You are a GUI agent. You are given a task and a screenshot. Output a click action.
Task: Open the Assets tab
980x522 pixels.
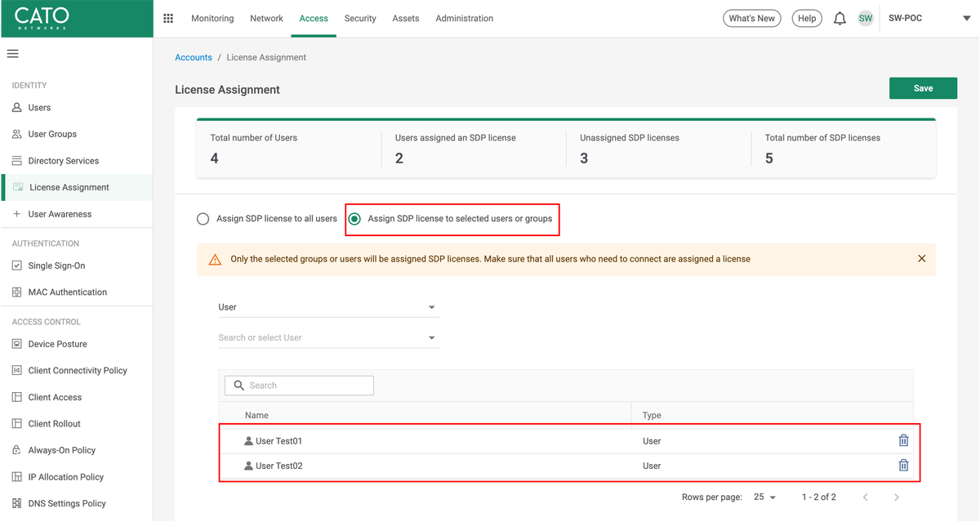tap(406, 18)
